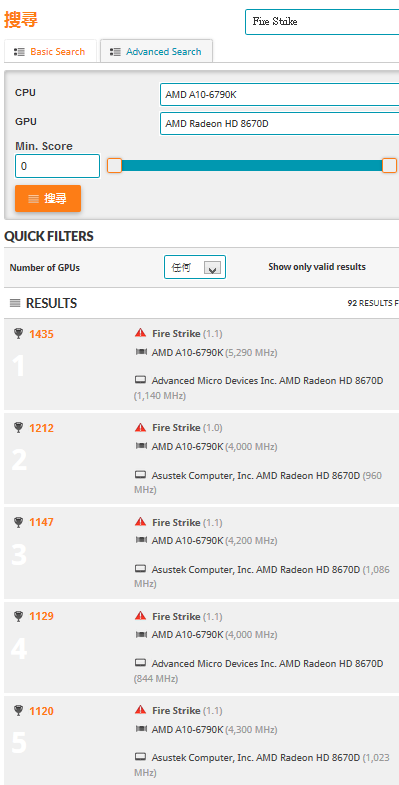The height and width of the screenshot is (785, 399).
Task: Click the warning triangle icon in result 4
Action: click(141, 616)
